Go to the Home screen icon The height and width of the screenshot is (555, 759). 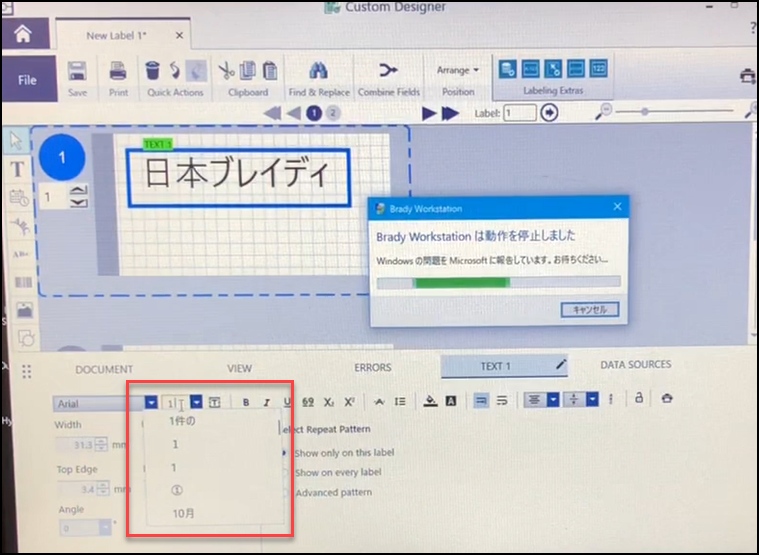point(23,33)
